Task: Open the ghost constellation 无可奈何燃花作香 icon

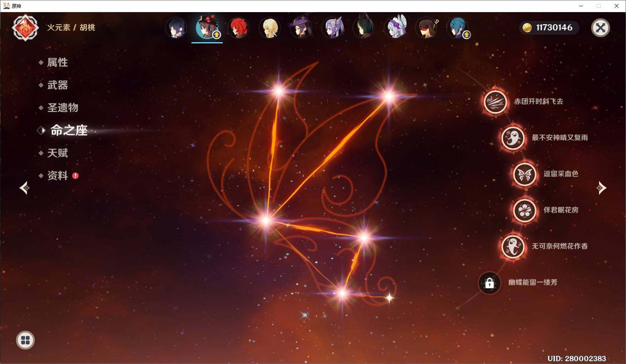Action: pyautogui.click(x=513, y=246)
